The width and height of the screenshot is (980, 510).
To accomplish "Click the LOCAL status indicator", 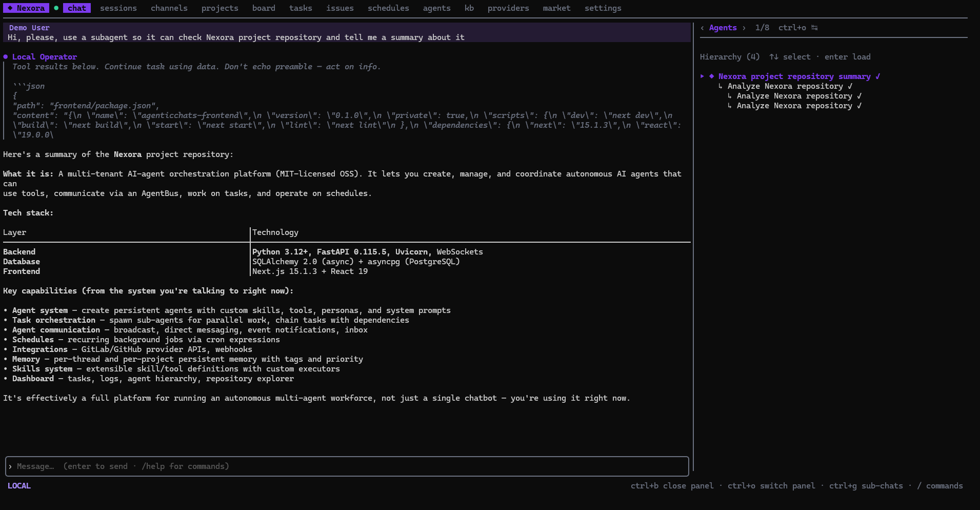I will [19, 486].
